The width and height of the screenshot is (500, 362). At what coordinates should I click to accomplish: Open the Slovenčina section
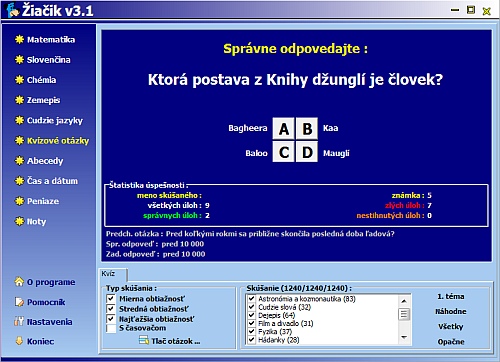[x=48, y=60]
